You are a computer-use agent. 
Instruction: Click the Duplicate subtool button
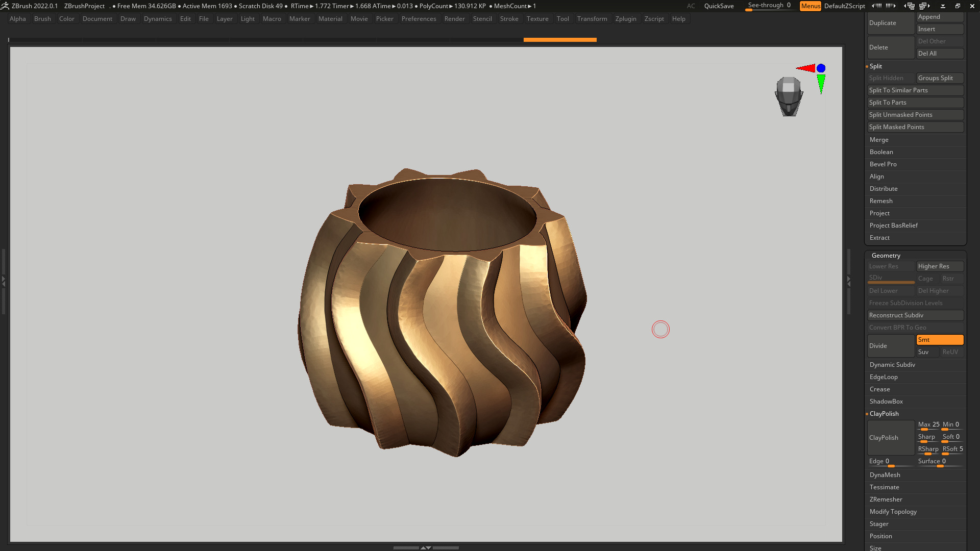pos(891,23)
